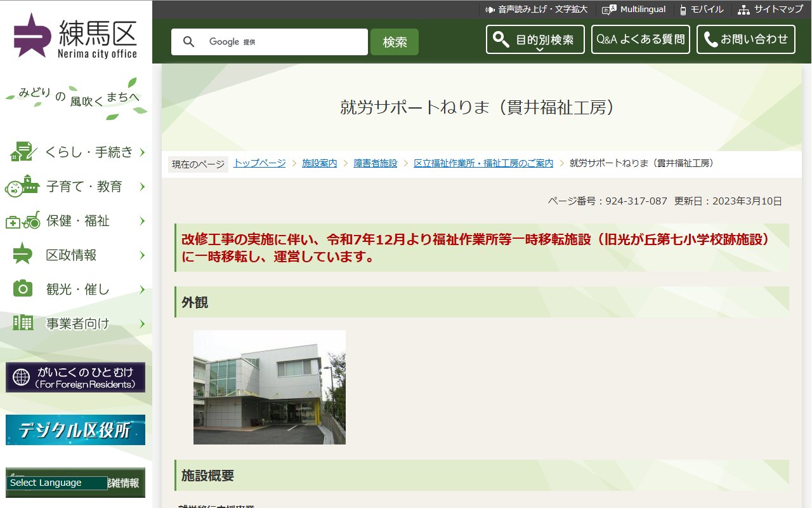The image size is (812, 508).
Task: Click the Nerima city office logo
Action: (75, 35)
